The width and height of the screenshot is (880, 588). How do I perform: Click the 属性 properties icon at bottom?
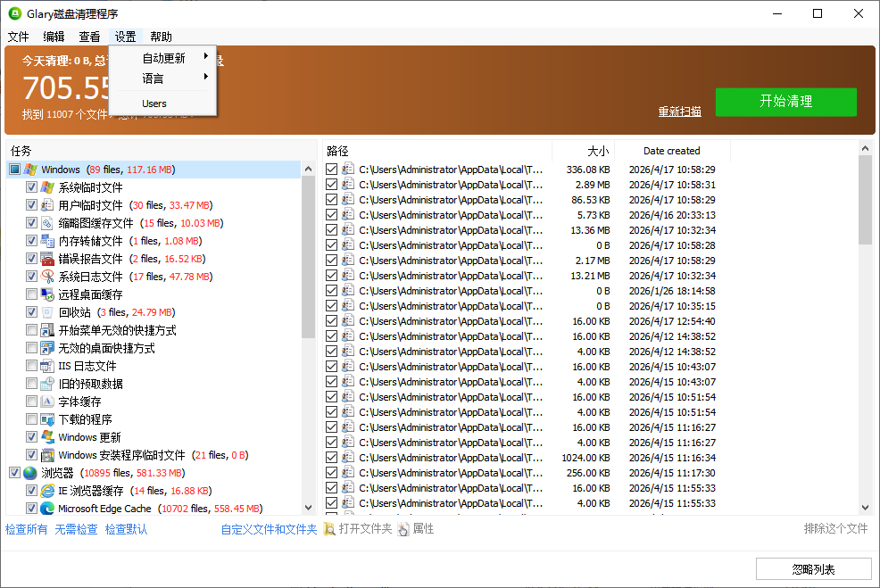404,528
